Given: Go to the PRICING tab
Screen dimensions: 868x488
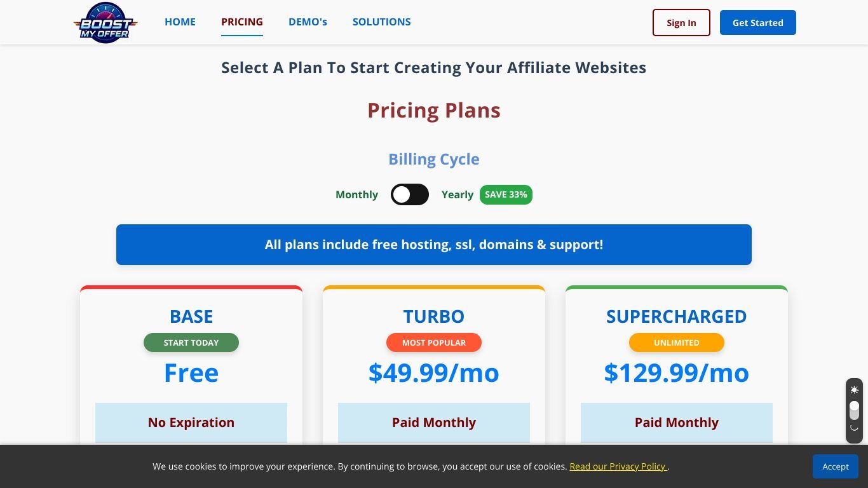Looking at the screenshot, I should [242, 22].
